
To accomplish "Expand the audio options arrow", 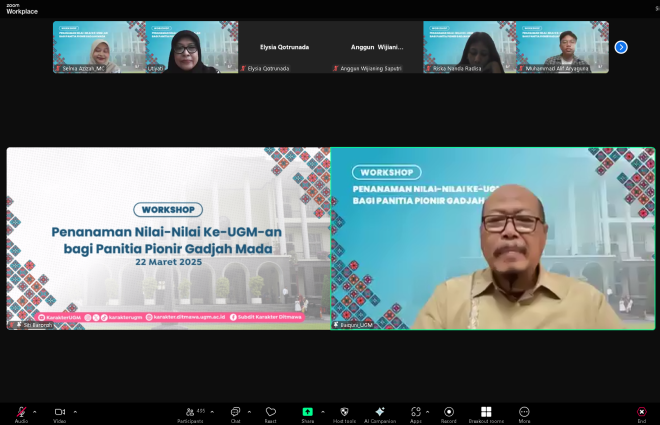I will (35, 411).
